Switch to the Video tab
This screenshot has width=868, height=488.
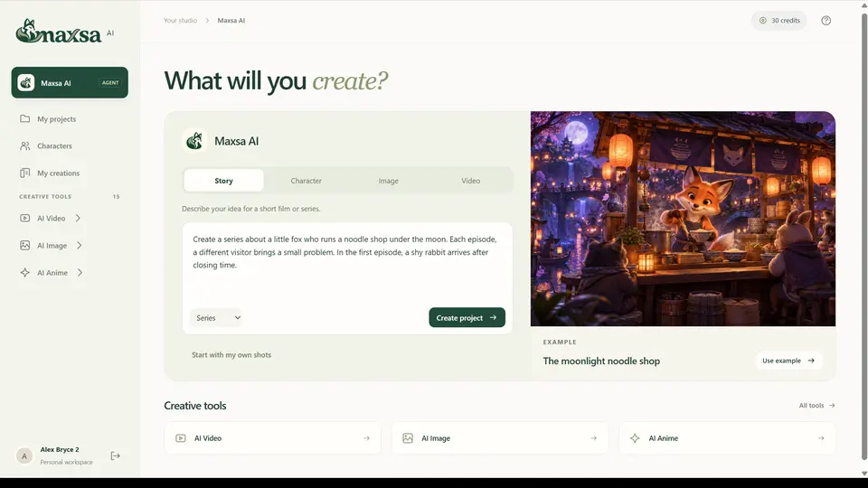(x=470, y=181)
